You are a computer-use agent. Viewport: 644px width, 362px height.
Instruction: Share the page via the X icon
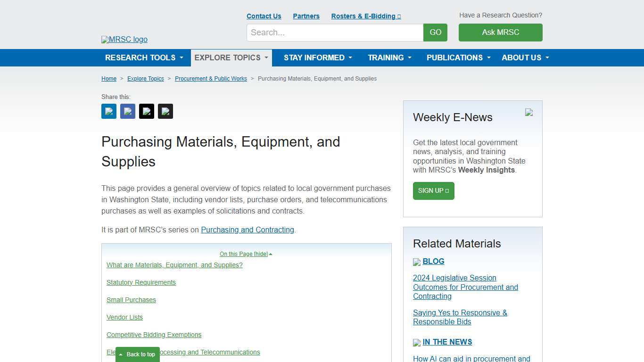[146, 111]
